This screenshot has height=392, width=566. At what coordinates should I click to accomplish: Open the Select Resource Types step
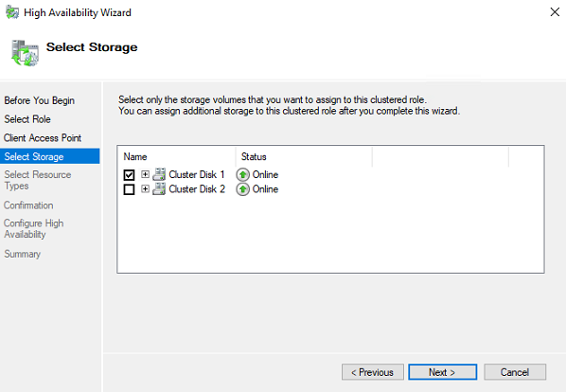(38, 180)
